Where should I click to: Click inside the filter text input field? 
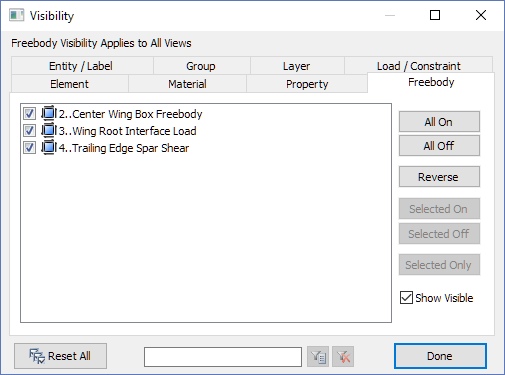pyautogui.click(x=223, y=357)
